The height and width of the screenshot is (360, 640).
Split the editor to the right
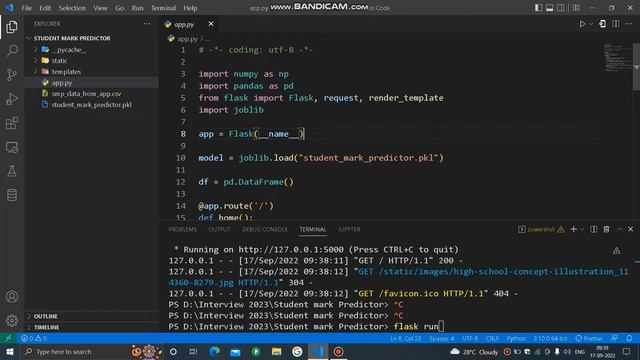coord(616,24)
